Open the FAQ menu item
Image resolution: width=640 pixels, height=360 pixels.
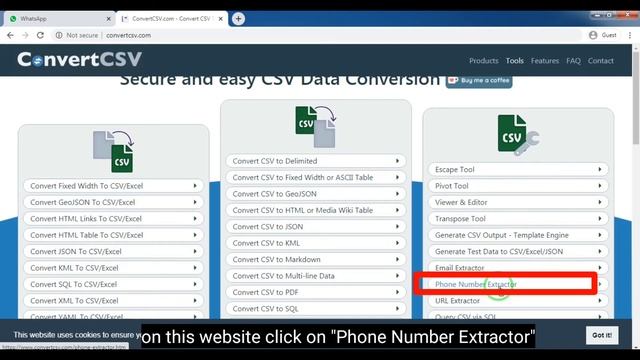click(573, 61)
